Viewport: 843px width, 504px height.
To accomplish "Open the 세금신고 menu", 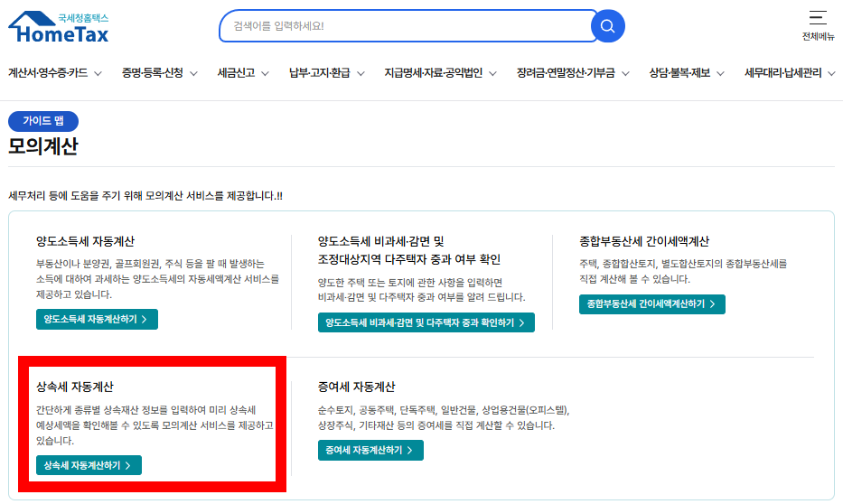I will click(236, 72).
